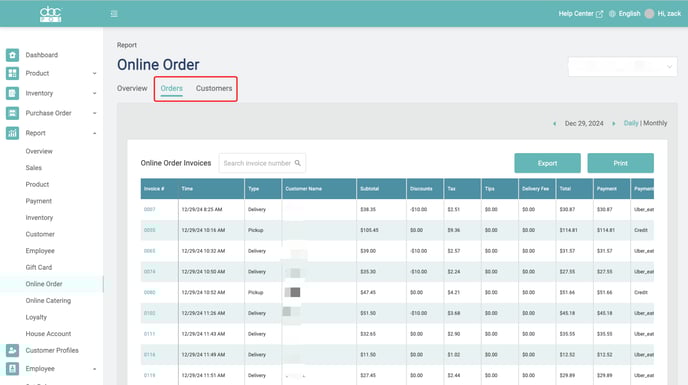Switch report view to Monthly
Viewport: 688px width, 385px height.
click(655, 123)
